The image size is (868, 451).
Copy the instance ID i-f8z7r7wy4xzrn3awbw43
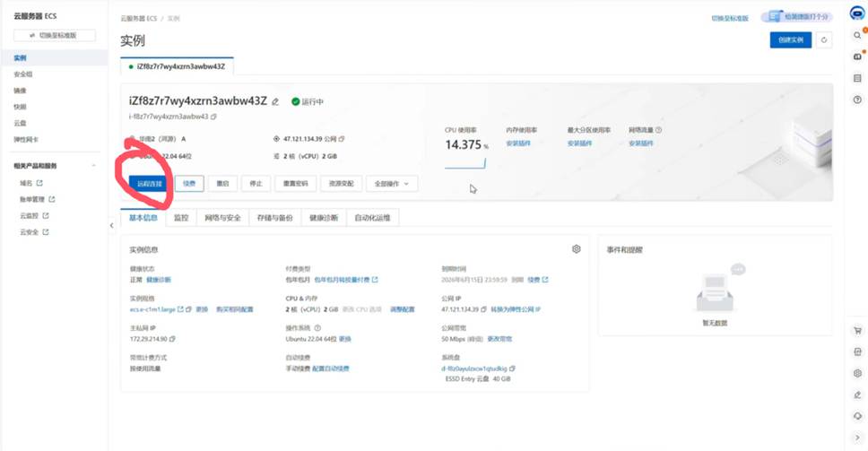click(x=213, y=117)
